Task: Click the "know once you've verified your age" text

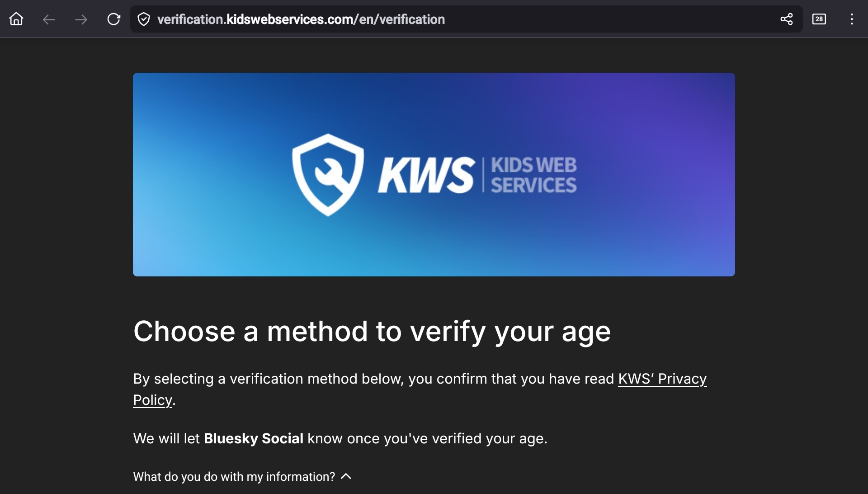Action: click(x=427, y=438)
